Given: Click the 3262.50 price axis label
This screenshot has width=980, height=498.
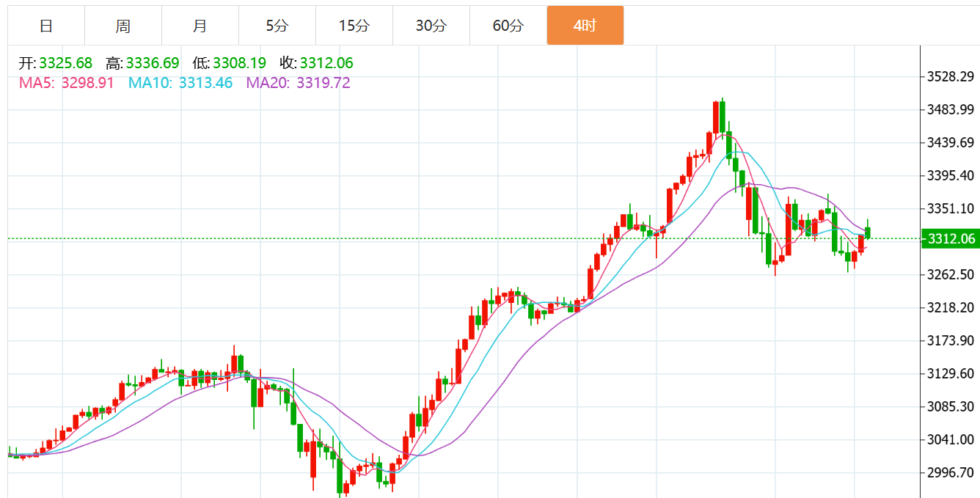Looking at the screenshot, I should (x=951, y=274).
